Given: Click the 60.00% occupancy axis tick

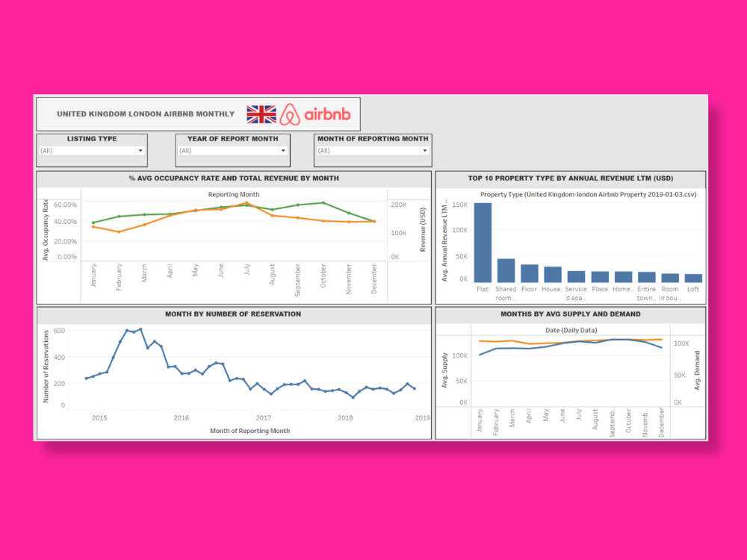Looking at the screenshot, I should 65,205.
